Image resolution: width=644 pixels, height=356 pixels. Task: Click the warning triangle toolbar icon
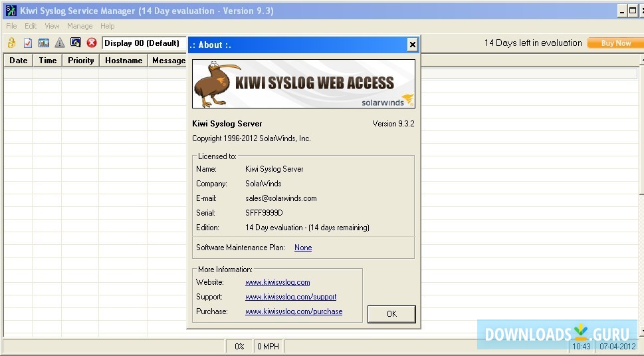coord(60,43)
